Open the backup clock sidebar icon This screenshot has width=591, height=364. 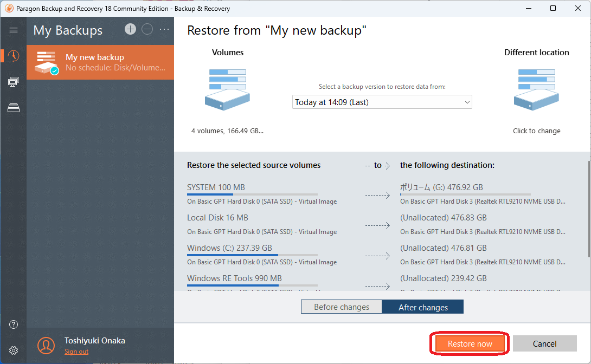coord(14,56)
